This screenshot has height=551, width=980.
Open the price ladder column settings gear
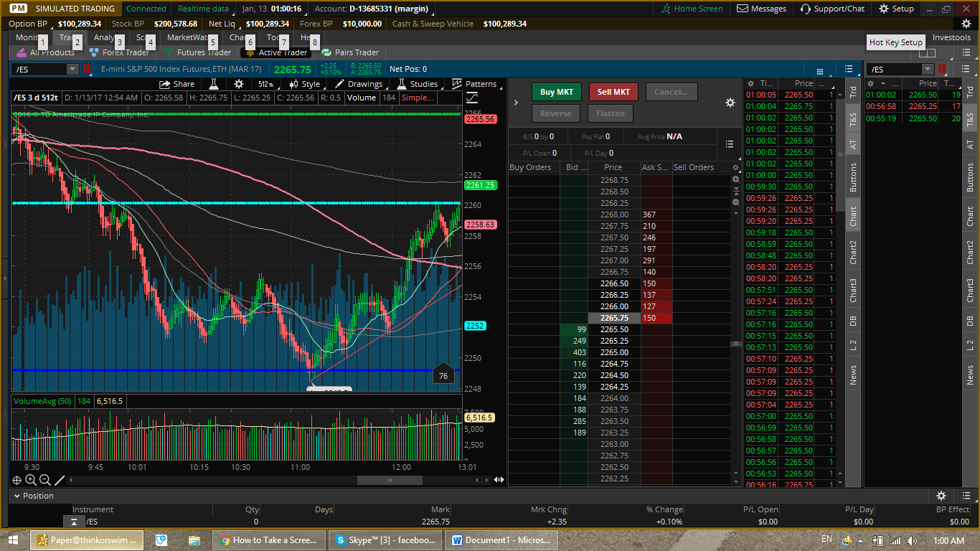tap(735, 167)
